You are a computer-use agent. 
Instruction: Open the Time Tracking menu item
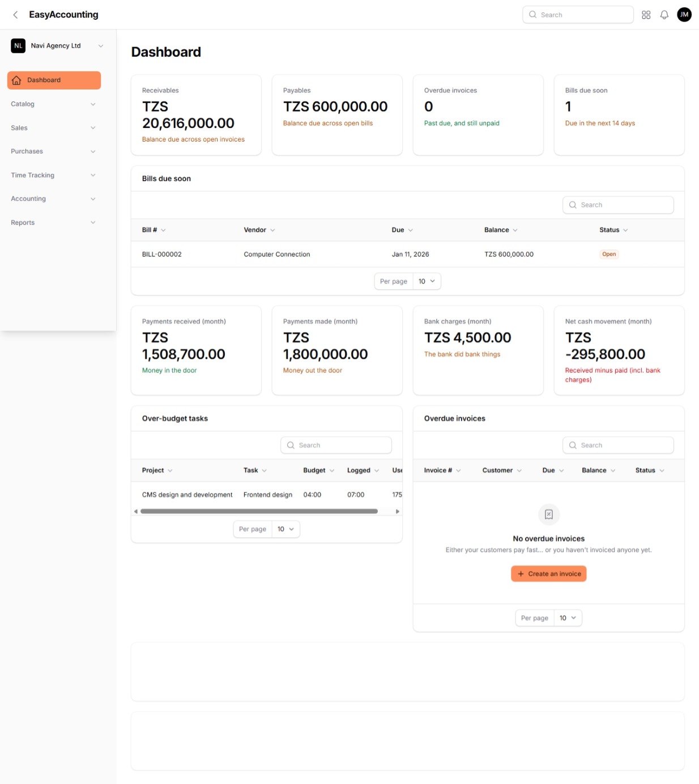click(54, 175)
